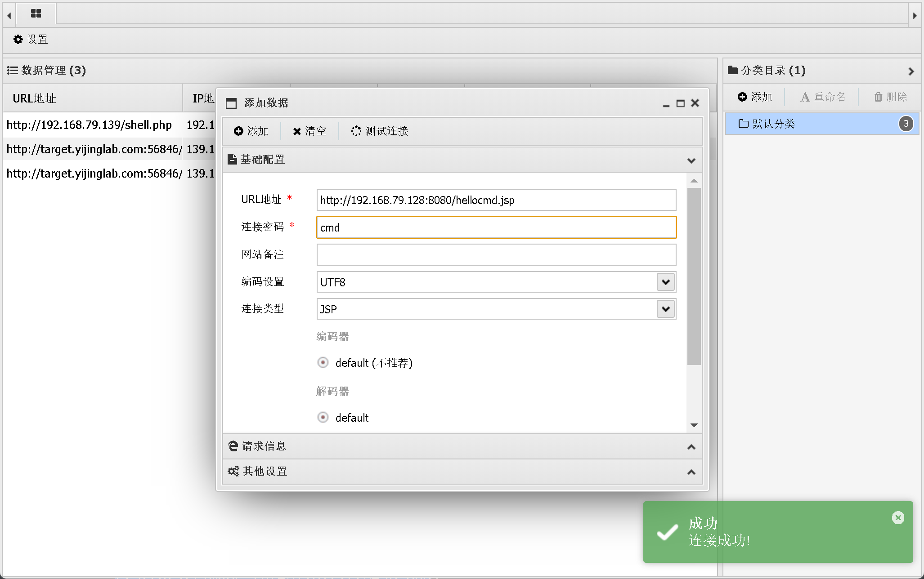Select the shell.php URL row
The height and width of the screenshot is (579, 924).
point(89,125)
